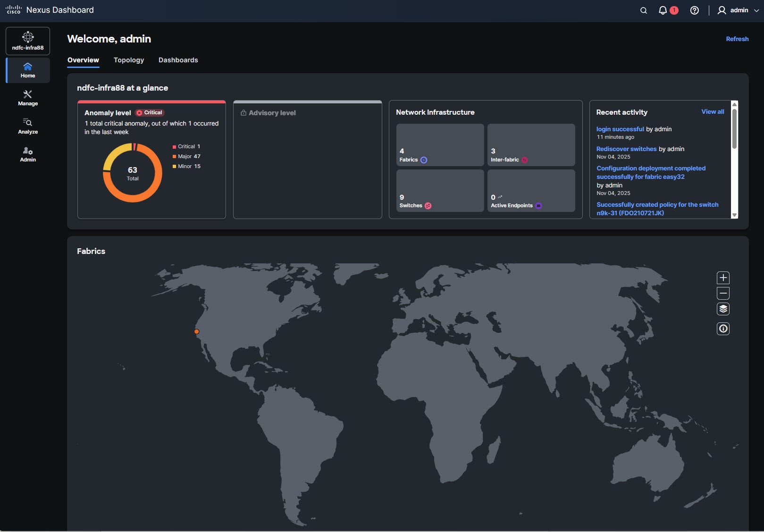Open the map information icon

(723, 329)
